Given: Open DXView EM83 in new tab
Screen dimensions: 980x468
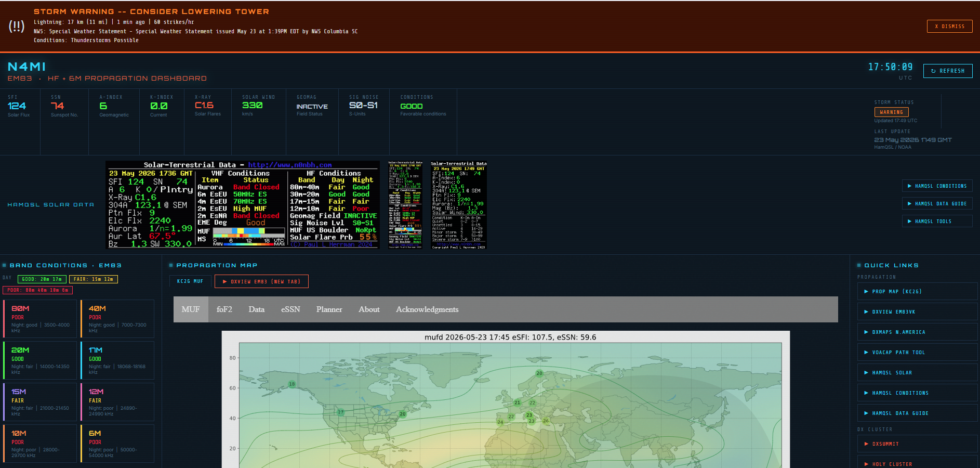Looking at the screenshot, I should [x=261, y=281].
